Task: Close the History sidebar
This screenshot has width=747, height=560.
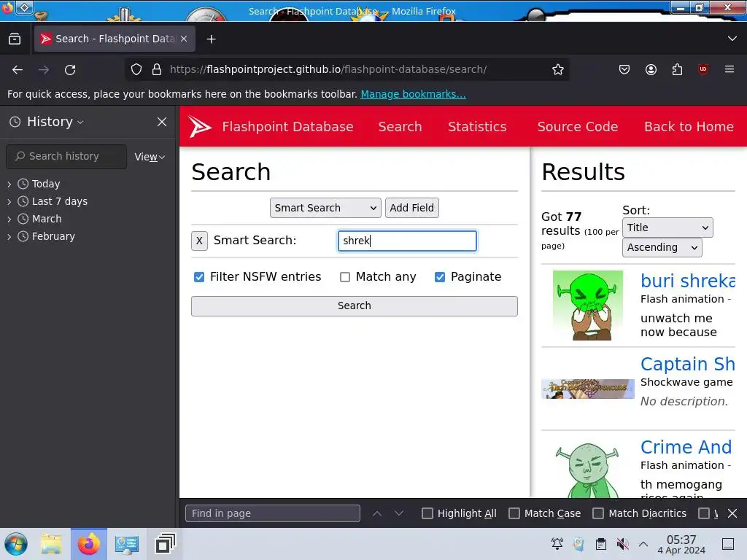Action: coord(162,122)
